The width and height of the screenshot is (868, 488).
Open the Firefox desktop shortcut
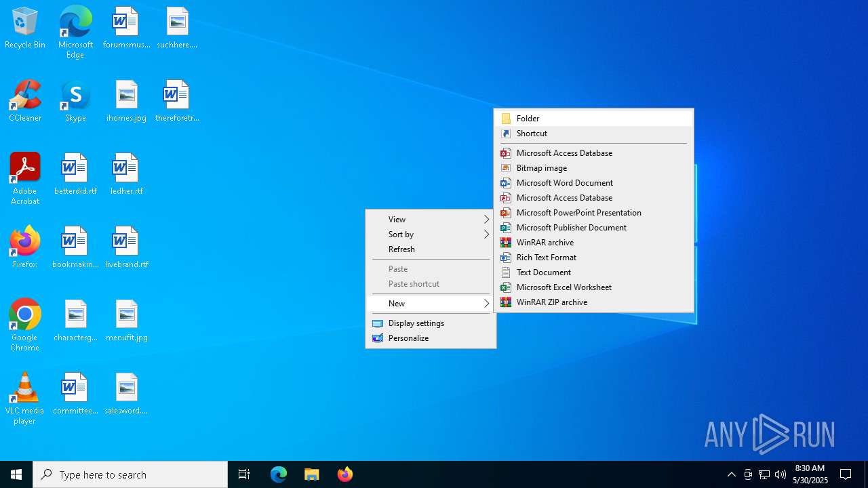click(25, 248)
